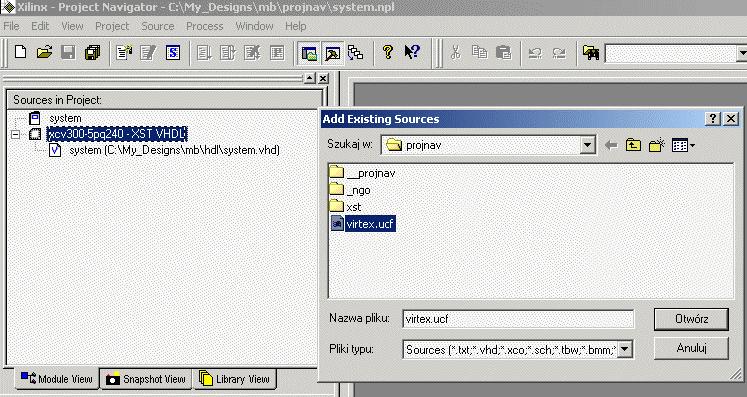The width and height of the screenshot is (747, 397).
Task: Click the New Source toolbar icon
Action: [x=124, y=51]
